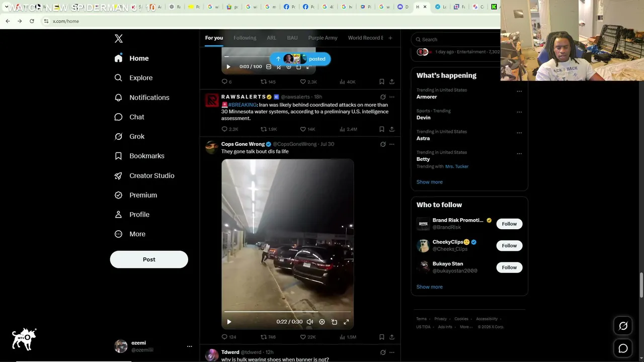Make the Cops Gone Wrong video fullscreen

346,322
